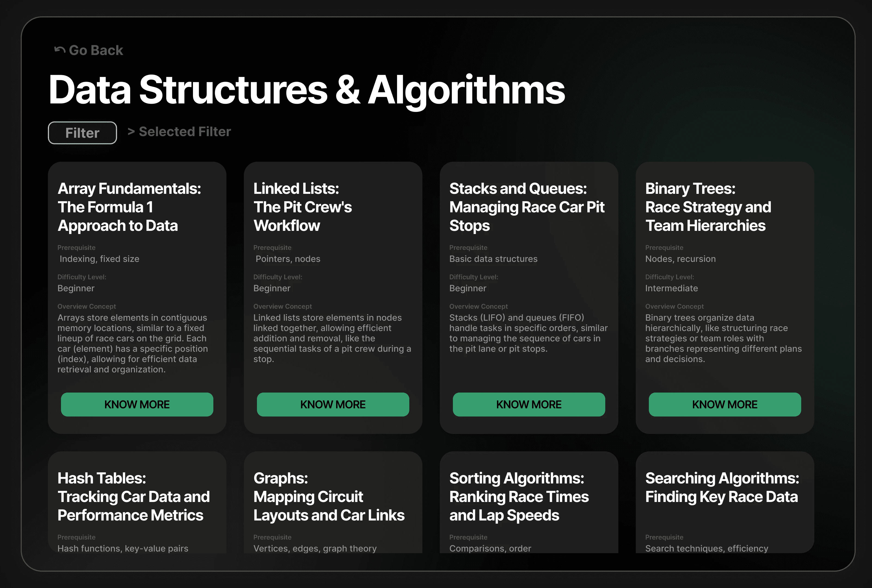Click the Binary Trees overview concept paragraph
This screenshot has height=588, width=872.
[x=723, y=338]
